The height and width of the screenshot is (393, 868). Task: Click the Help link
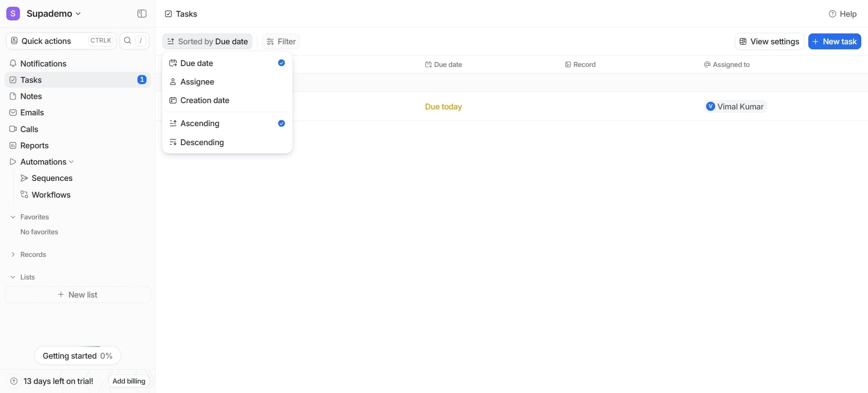(x=843, y=14)
